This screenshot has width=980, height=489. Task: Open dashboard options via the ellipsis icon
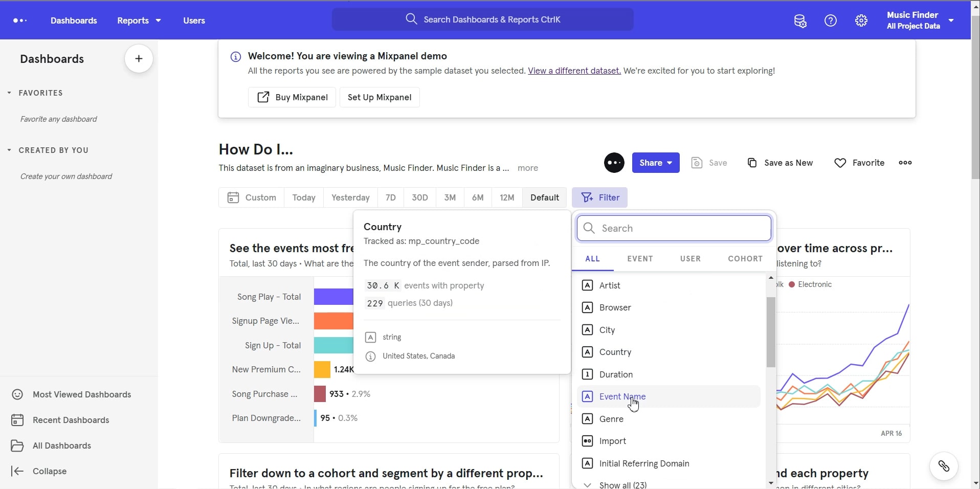click(906, 163)
